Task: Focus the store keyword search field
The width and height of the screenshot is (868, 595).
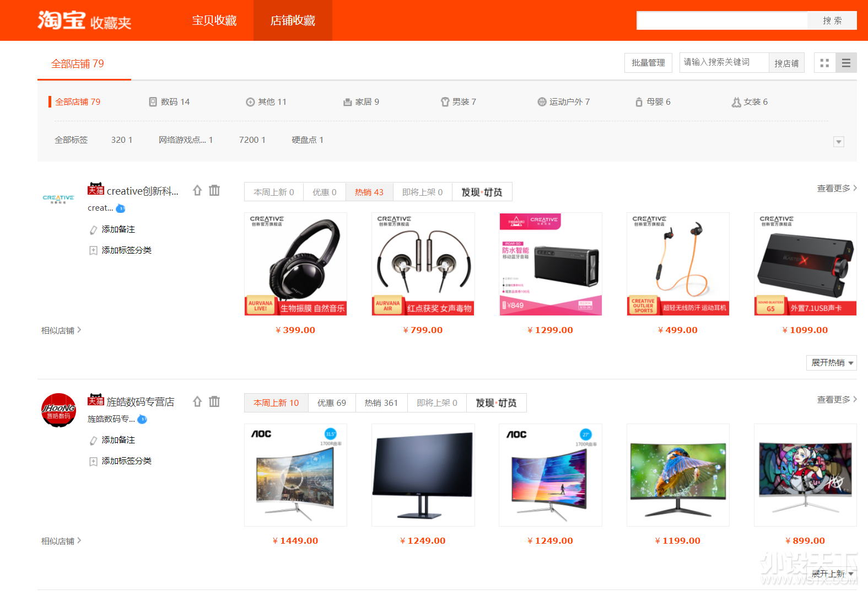Action: [724, 62]
